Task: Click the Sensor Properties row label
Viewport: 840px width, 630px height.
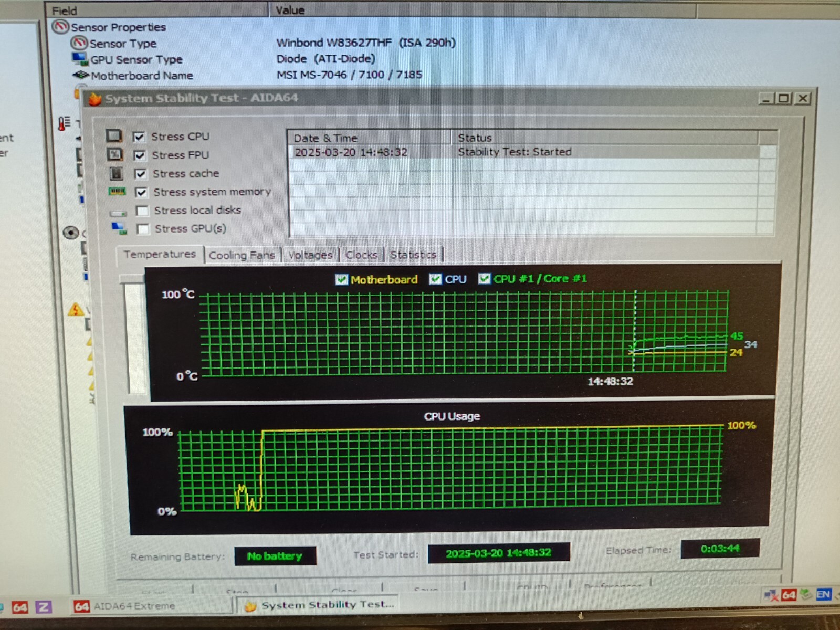Action: 118,27
